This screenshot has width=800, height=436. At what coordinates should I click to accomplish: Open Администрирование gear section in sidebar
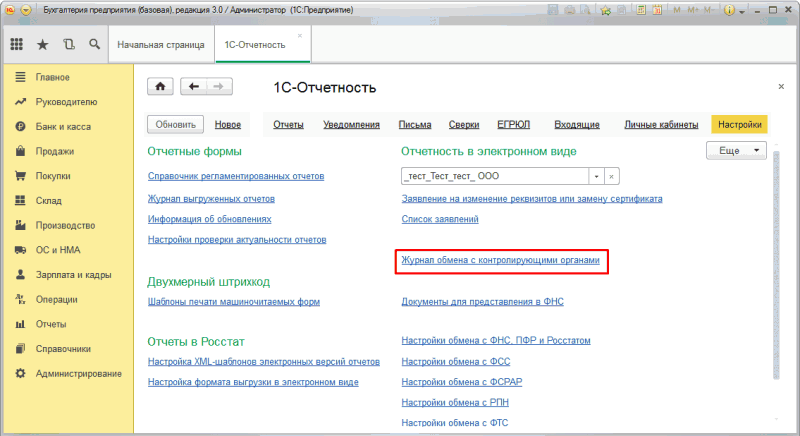78,374
